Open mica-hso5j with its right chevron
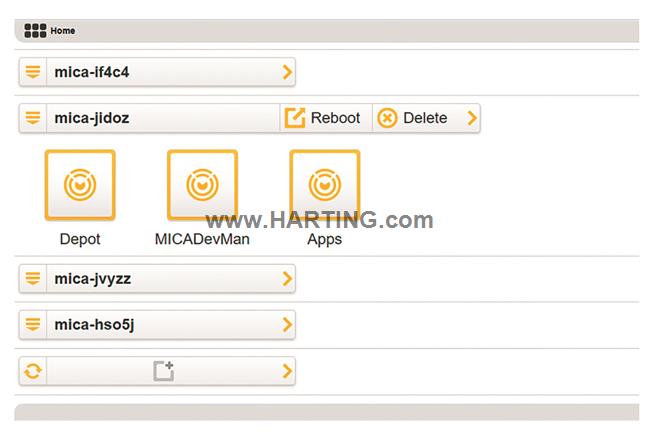Image resolution: width=645 pixels, height=440 pixels. pyautogui.click(x=287, y=325)
